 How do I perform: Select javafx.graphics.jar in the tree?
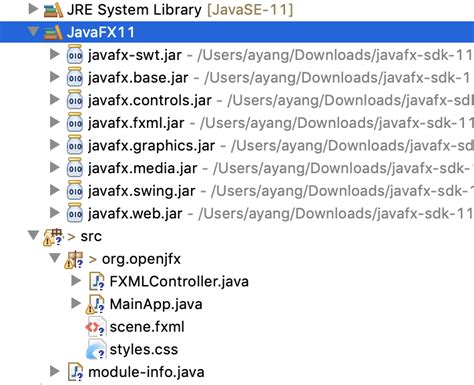click(152, 146)
